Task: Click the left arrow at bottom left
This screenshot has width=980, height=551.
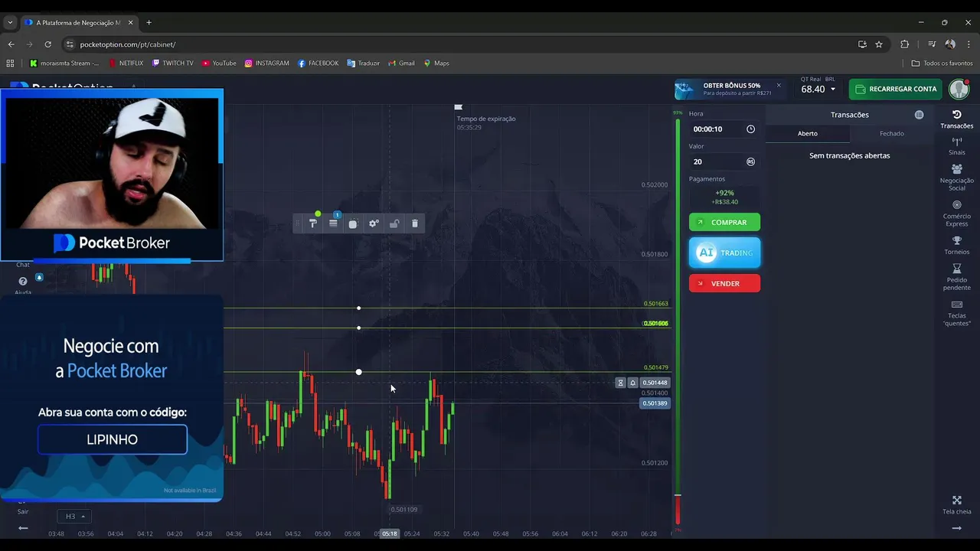Action: [23, 528]
